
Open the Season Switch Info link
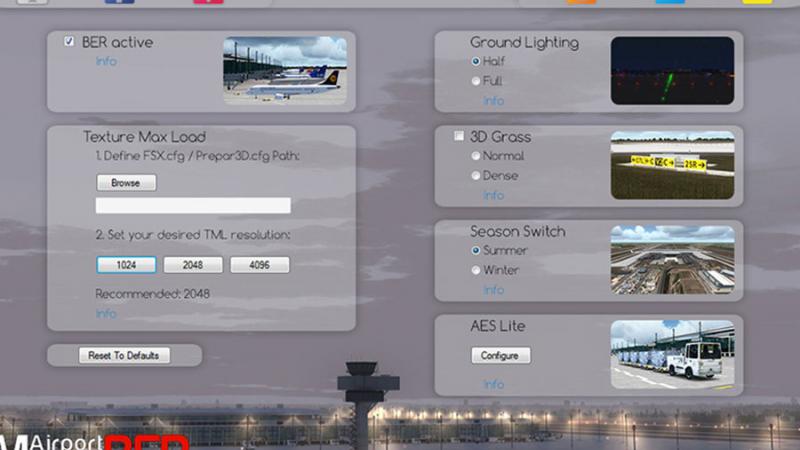point(493,290)
